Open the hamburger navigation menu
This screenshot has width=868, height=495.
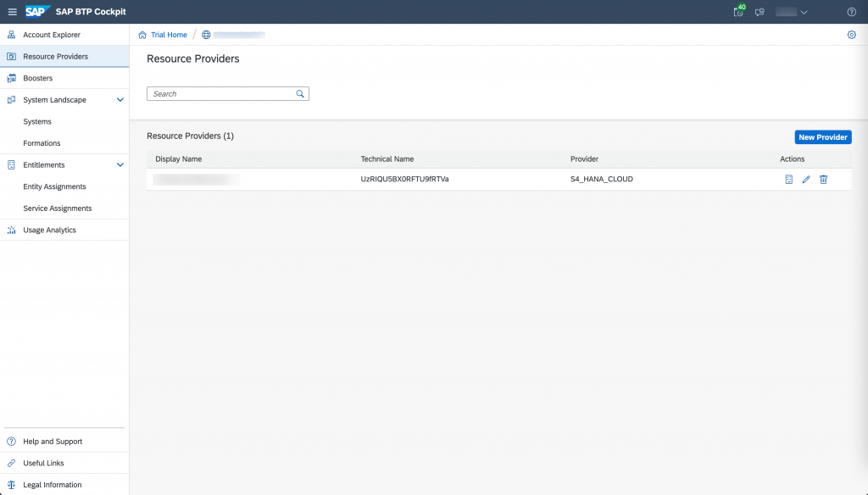coord(12,12)
